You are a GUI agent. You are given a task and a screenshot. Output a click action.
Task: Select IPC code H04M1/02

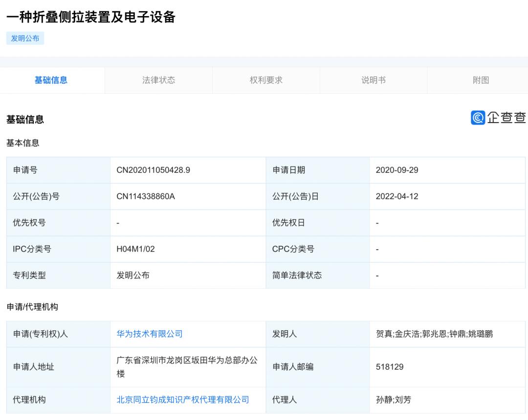[136, 249]
